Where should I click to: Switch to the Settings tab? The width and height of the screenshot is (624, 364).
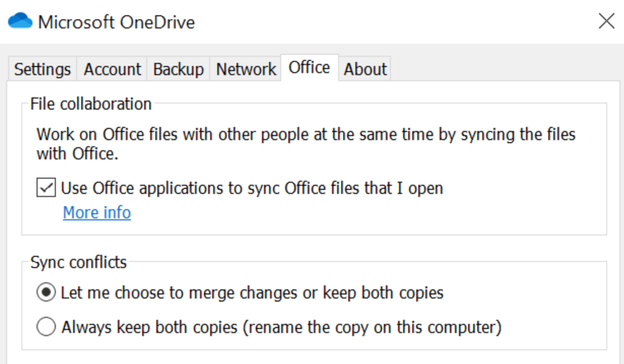pyautogui.click(x=42, y=69)
